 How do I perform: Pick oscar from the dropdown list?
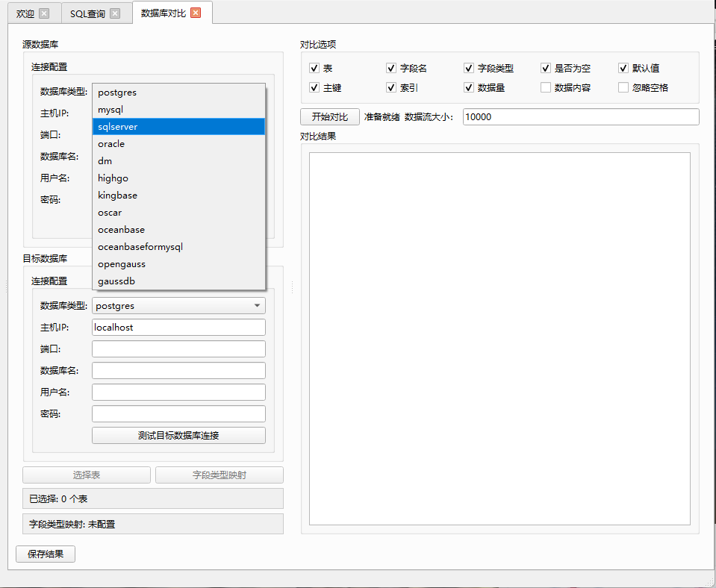click(178, 213)
